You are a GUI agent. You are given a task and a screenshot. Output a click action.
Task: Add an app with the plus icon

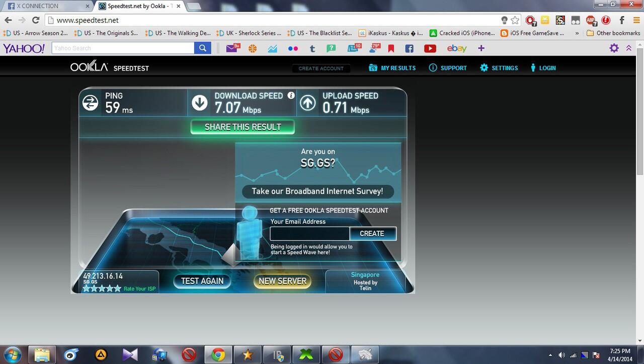point(481,48)
